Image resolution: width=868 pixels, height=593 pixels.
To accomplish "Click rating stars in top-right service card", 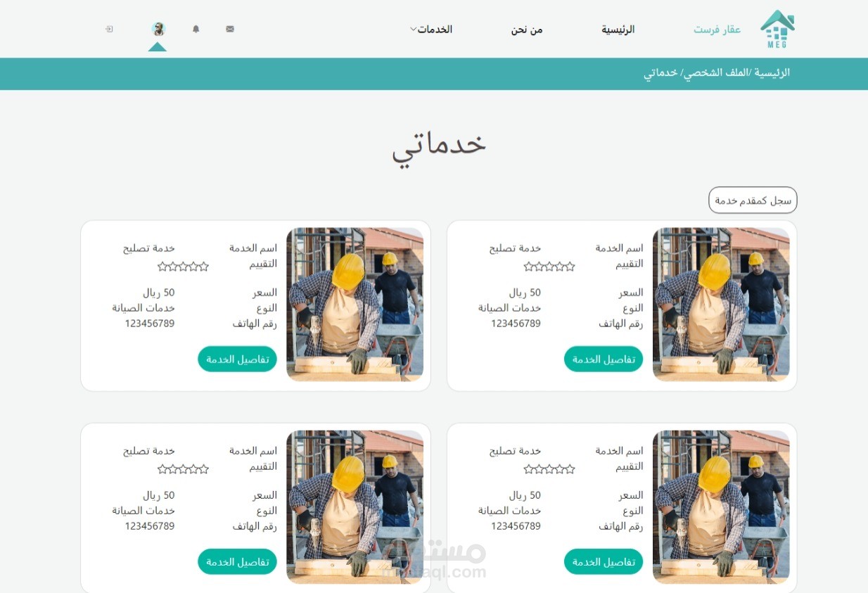I will [x=549, y=267].
